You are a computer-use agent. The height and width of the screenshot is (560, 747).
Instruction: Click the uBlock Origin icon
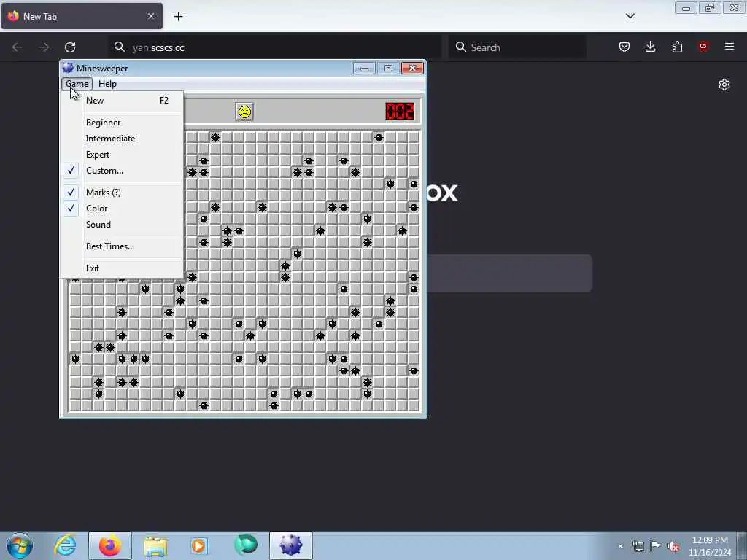pos(703,47)
